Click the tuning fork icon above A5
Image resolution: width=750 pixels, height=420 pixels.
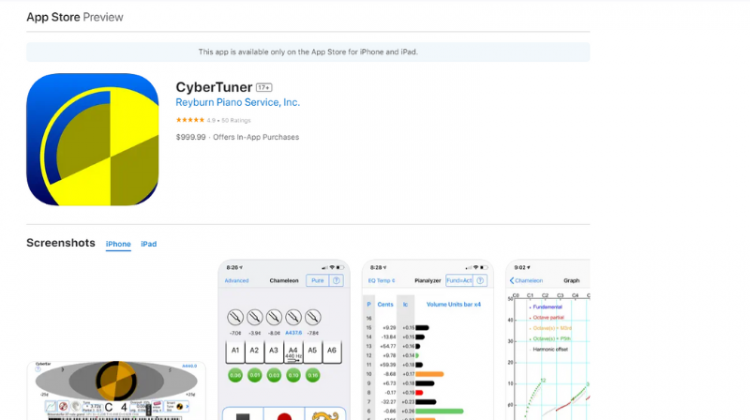click(x=313, y=317)
